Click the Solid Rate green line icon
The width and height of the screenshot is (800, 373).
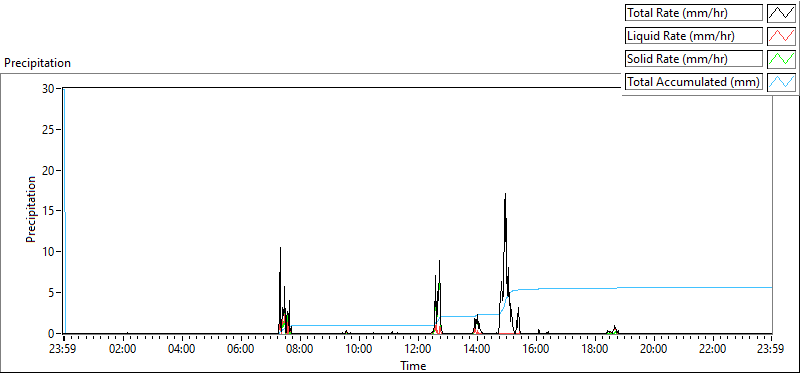[x=781, y=59]
